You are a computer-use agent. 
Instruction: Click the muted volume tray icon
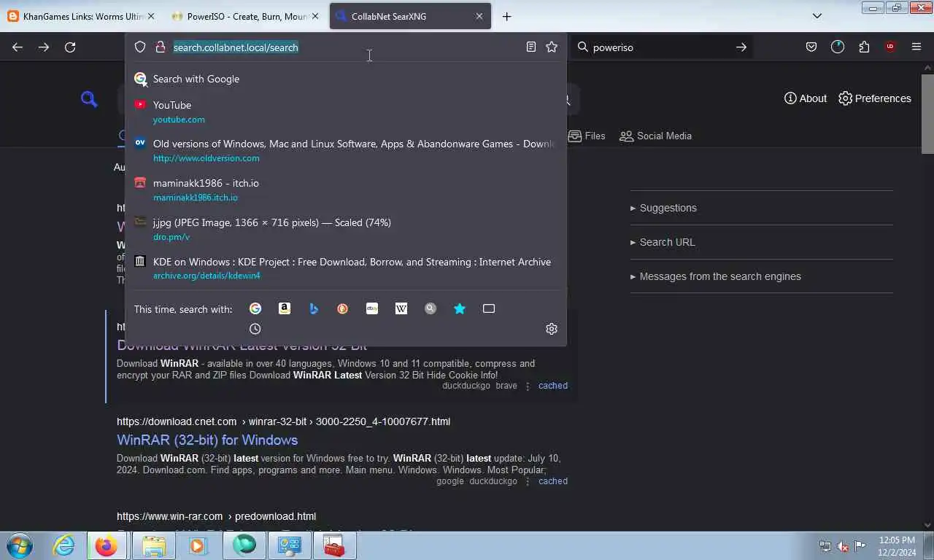pos(843,546)
